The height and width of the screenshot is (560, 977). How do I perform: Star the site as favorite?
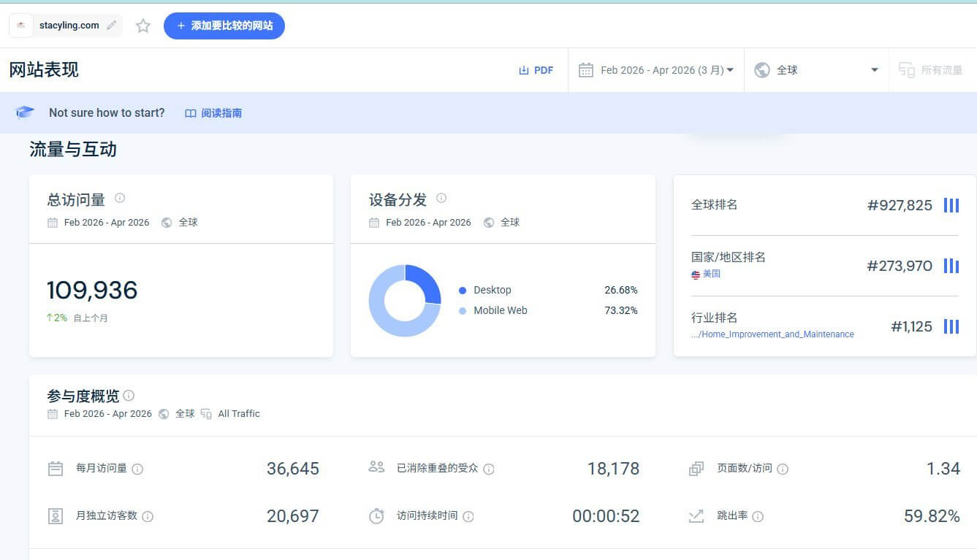point(143,26)
